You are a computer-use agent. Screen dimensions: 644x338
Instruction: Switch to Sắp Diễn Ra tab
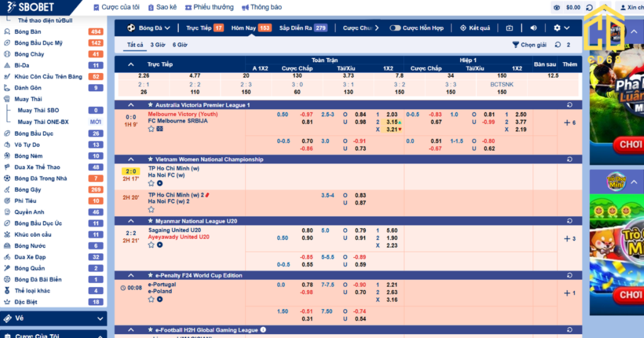pyautogui.click(x=303, y=28)
